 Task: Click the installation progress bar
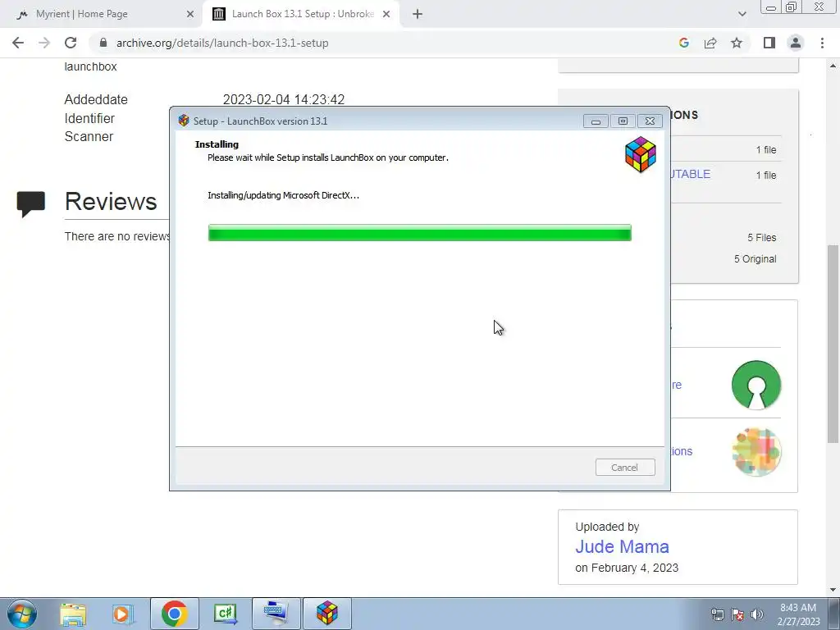point(419,233)
